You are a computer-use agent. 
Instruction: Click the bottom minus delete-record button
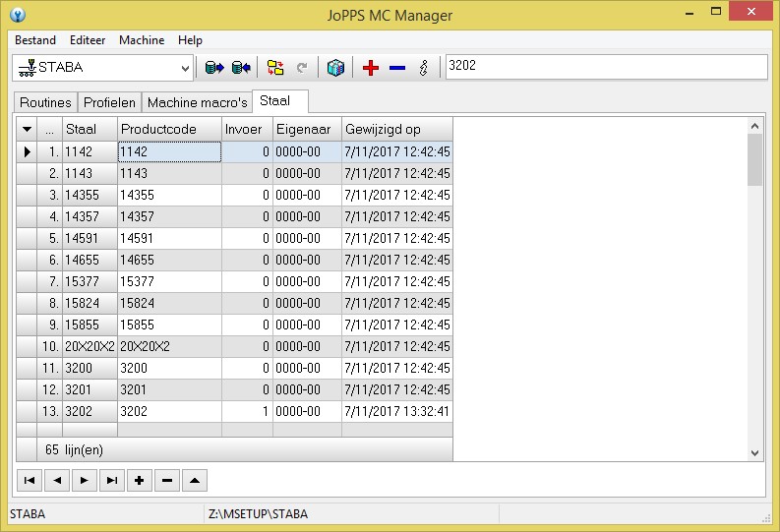pos(167,480)
